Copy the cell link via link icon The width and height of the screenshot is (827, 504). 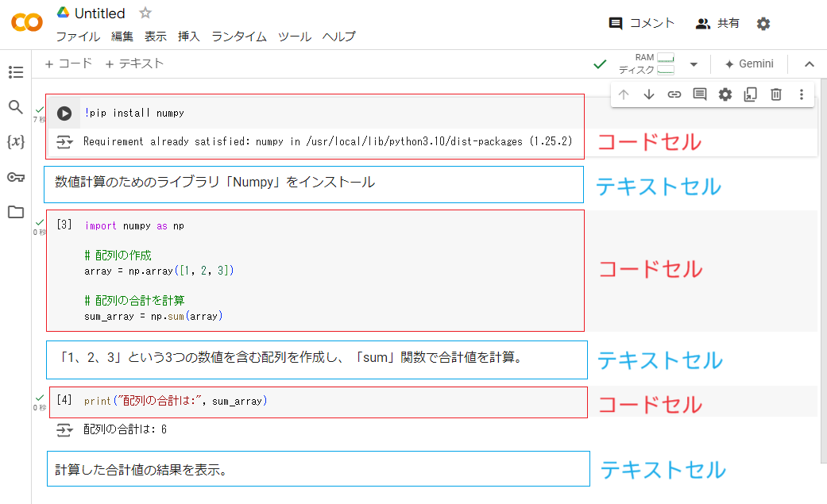click(674, 94)
